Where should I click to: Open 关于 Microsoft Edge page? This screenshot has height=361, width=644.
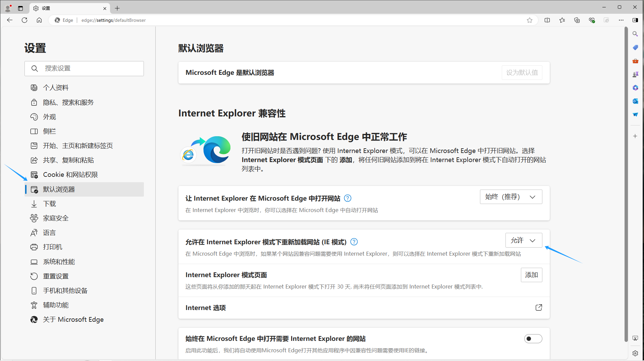[x=73, y=320]
